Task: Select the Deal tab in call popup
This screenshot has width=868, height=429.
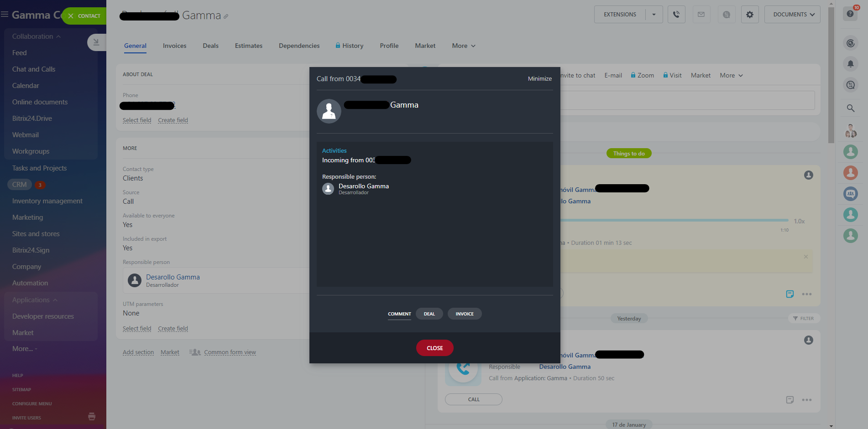Action: [x=429, y=314]
